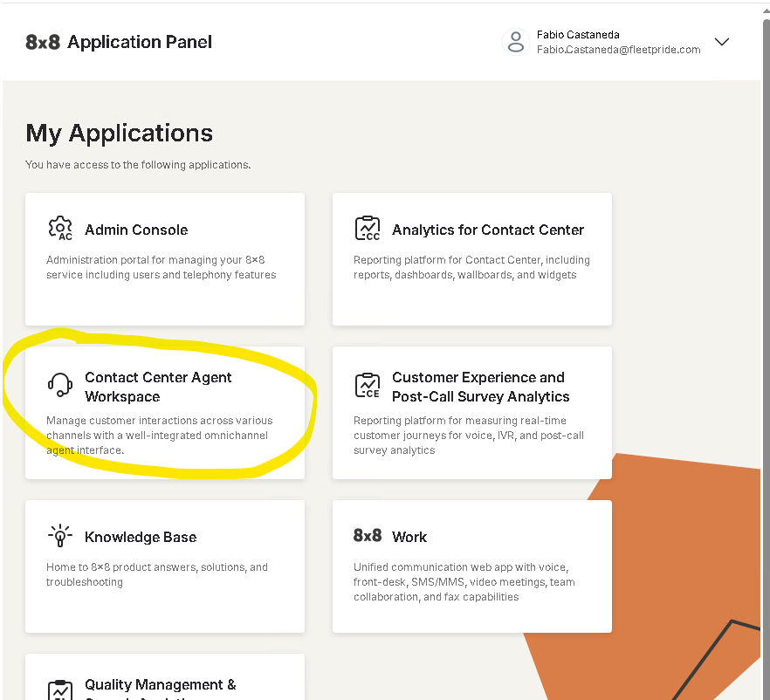Viewport: 770px width, 700px height.
Task: Click the Quality Management clipboard icon
Action: [x=60, y=690]
